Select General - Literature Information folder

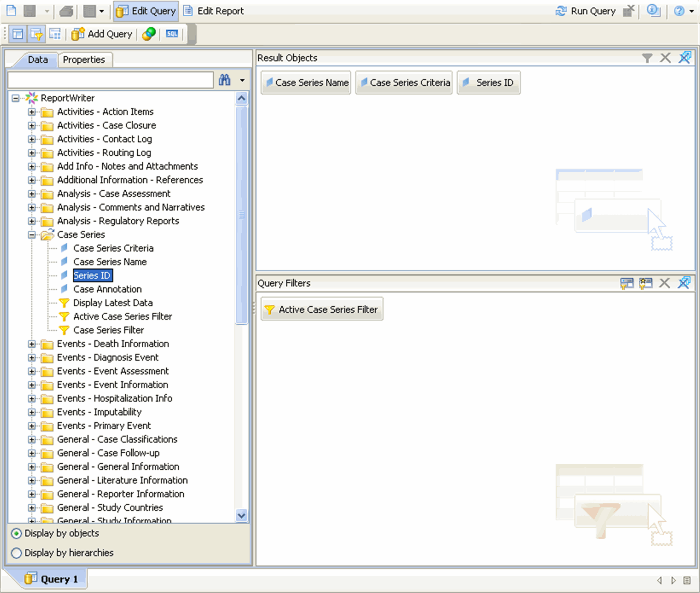[122, 480]
